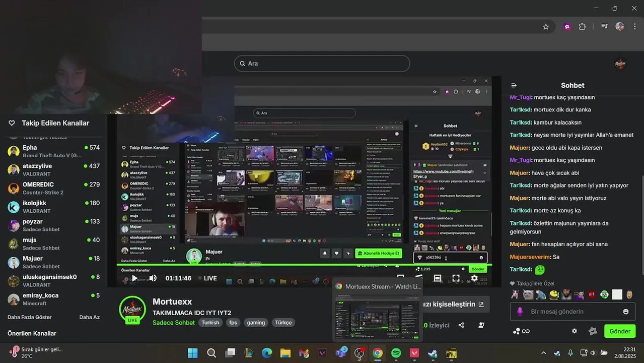Image resolution: width=644 pixels, height=363 pixels.
Task: Open the Chrome extensions puzzle icon
Action: point(582,27)
